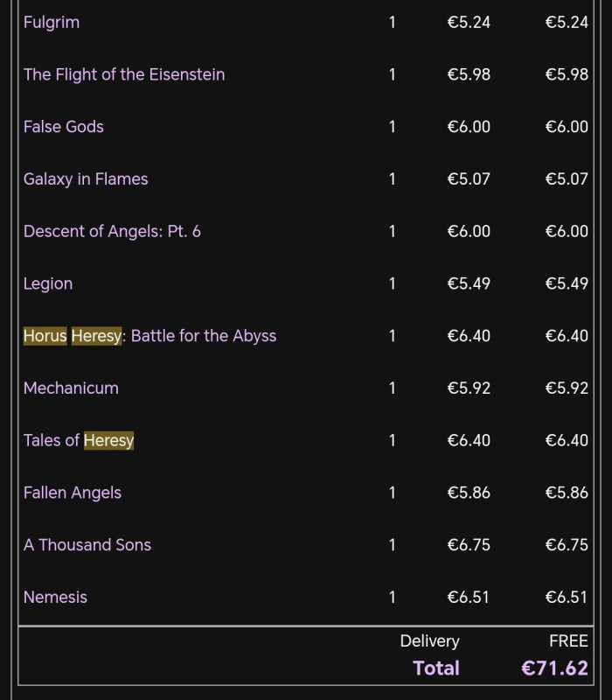Image resolution: width=612 pixels, height=700 pixels.
Task: Select the Fallen Angels title link
Action: coord(73,493)
